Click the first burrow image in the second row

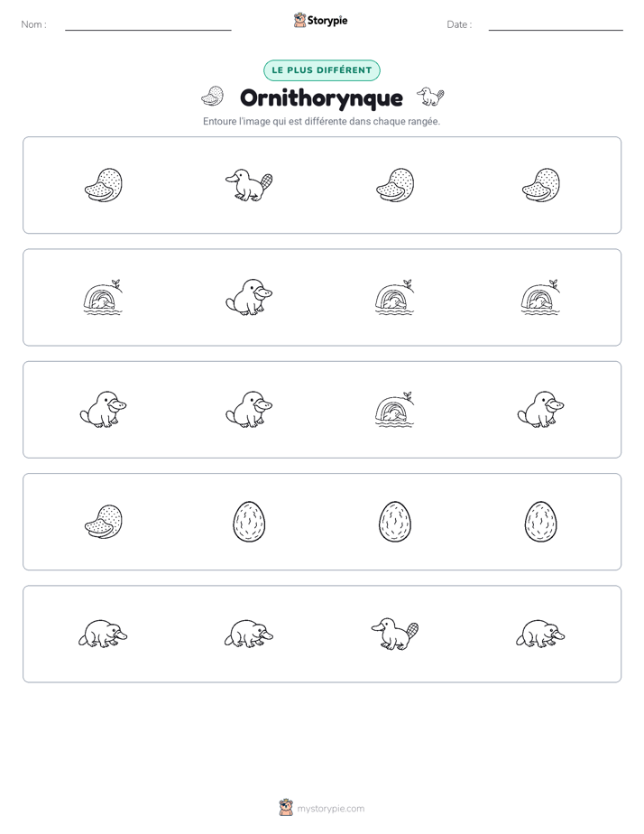tap(104, 297)
